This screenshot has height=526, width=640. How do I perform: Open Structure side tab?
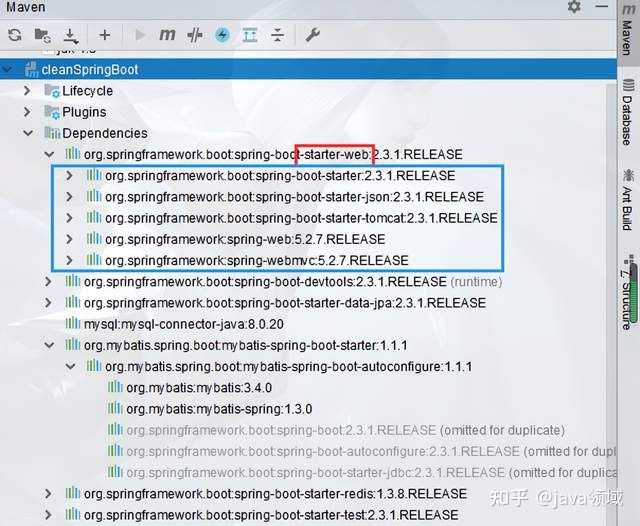click(x=628, y=295)
